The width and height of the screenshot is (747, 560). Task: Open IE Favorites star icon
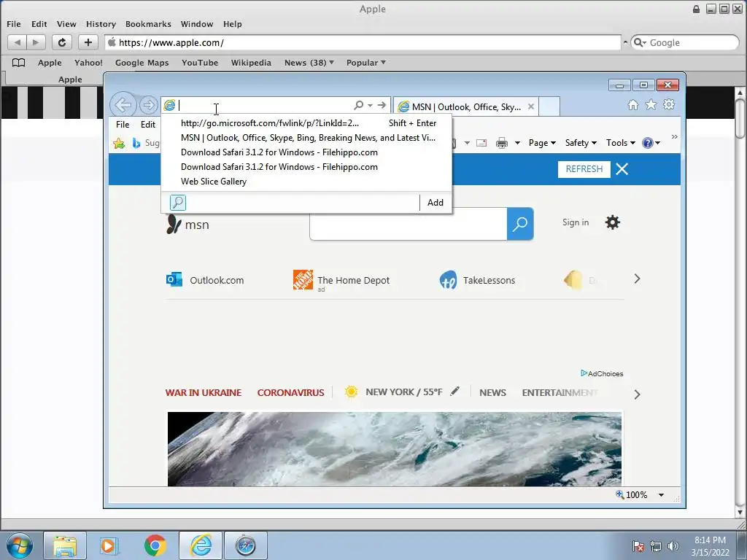click(651, 105)
